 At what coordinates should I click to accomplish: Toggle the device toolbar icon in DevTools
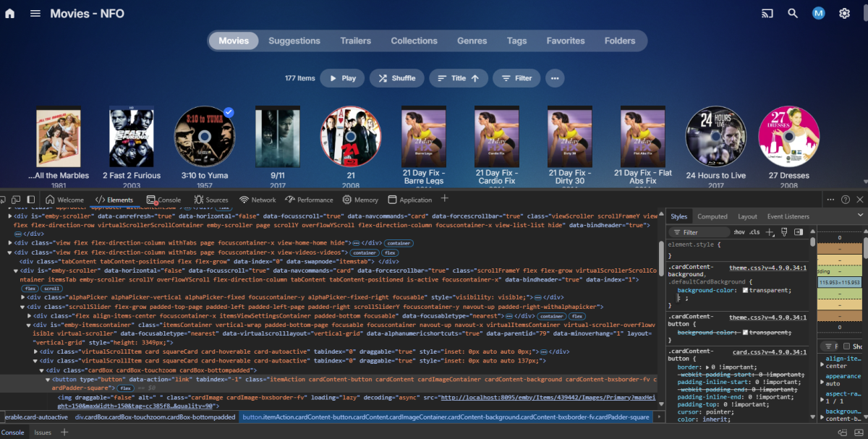click(x=16, y=199)
